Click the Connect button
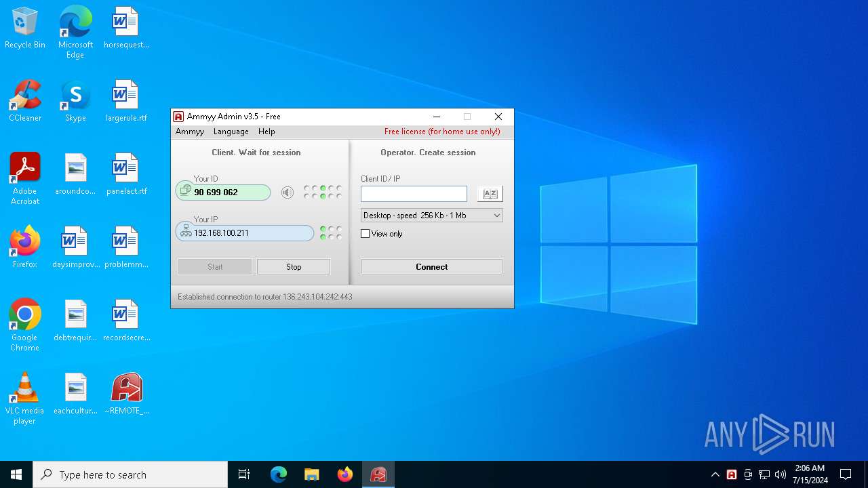 click(x=432, y=267)
